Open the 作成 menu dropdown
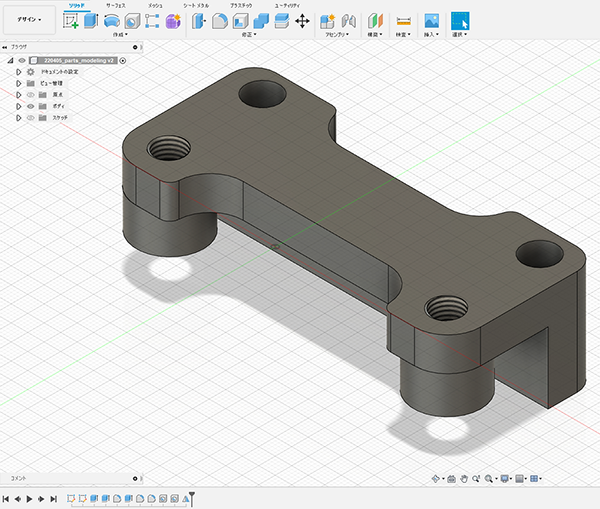600x509 pixels. (x=122, y=35)
